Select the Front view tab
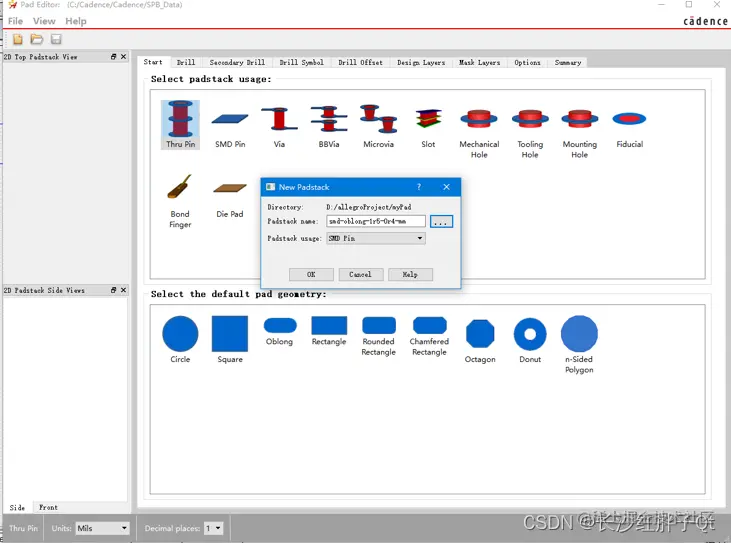This screenshot has height=543, width=731. [x=48, y=507]
